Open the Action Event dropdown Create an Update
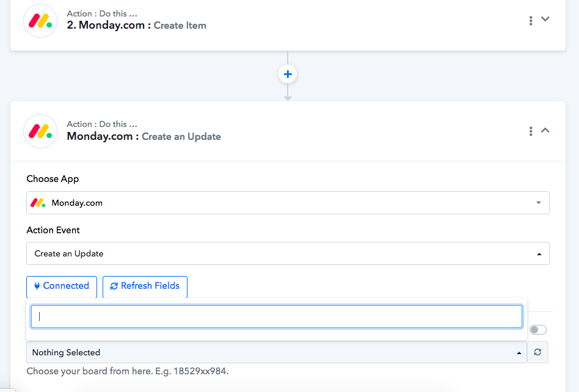Screen dimensions: 579x392 pos(288,253)
